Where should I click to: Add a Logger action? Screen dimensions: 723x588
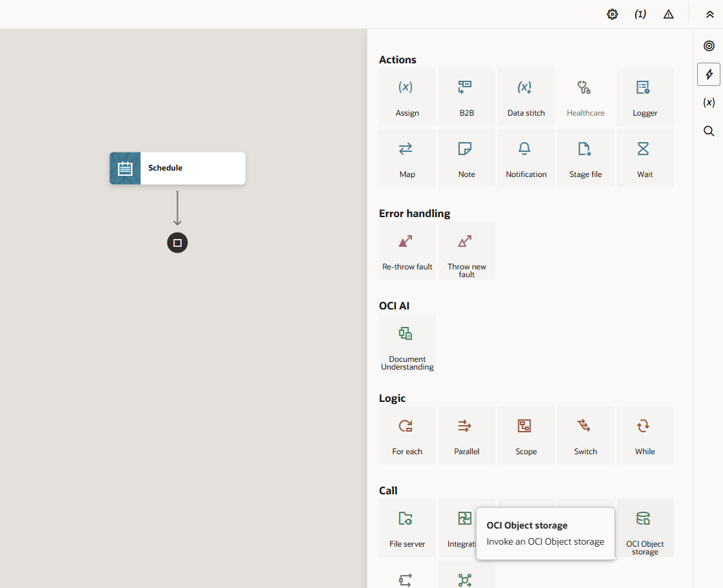coord(645,97)
